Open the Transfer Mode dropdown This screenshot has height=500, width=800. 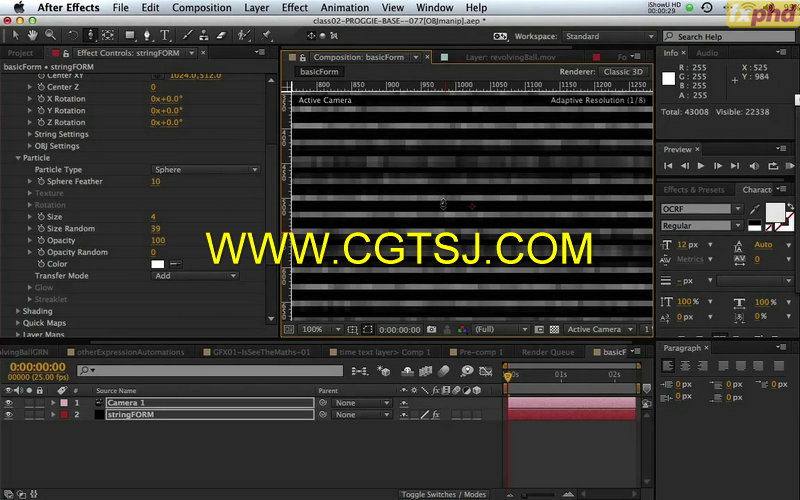(x=195, y=276)
